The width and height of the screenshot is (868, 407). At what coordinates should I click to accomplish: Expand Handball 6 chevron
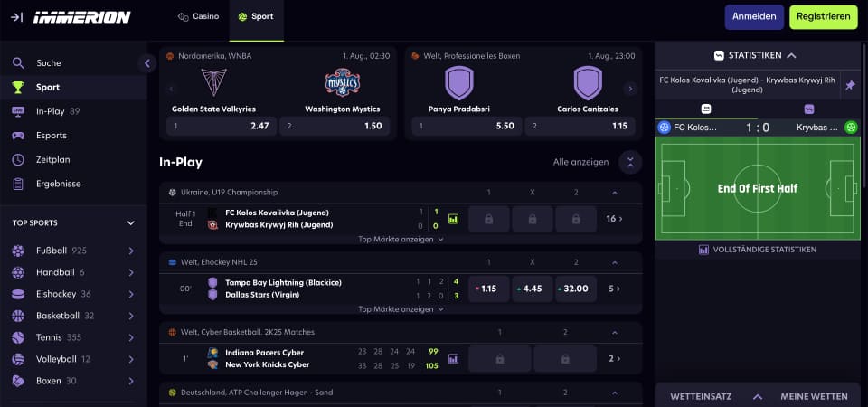coord(131,272)
